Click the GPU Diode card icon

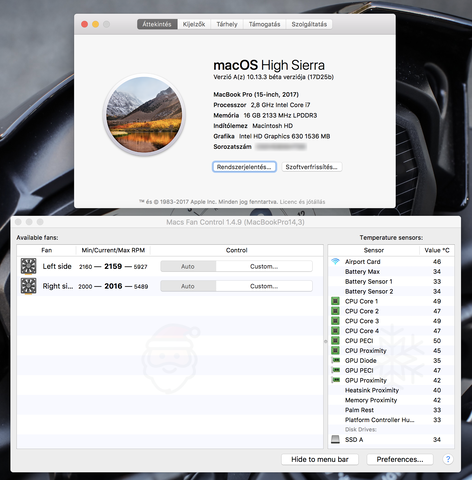pos(335,360)
